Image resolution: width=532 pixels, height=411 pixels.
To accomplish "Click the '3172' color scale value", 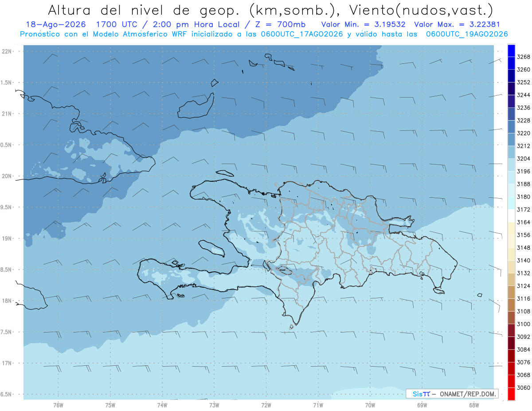I will (524, 209).
